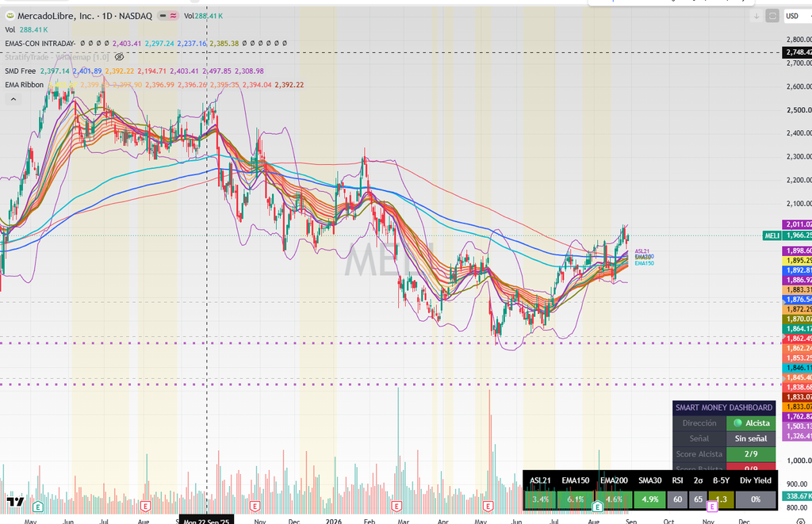Click the dash icon beside NASDAQ
Viewport: 812px width, 524px height.
click(x=163, y=16)
